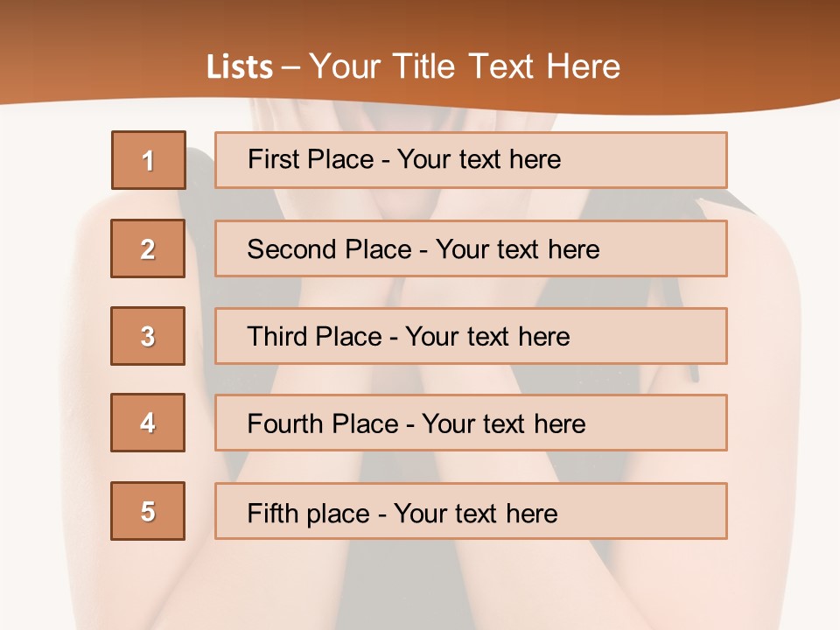Select the bold word Lists in title
Screen dimensions: 840x630
click(240, 67)
